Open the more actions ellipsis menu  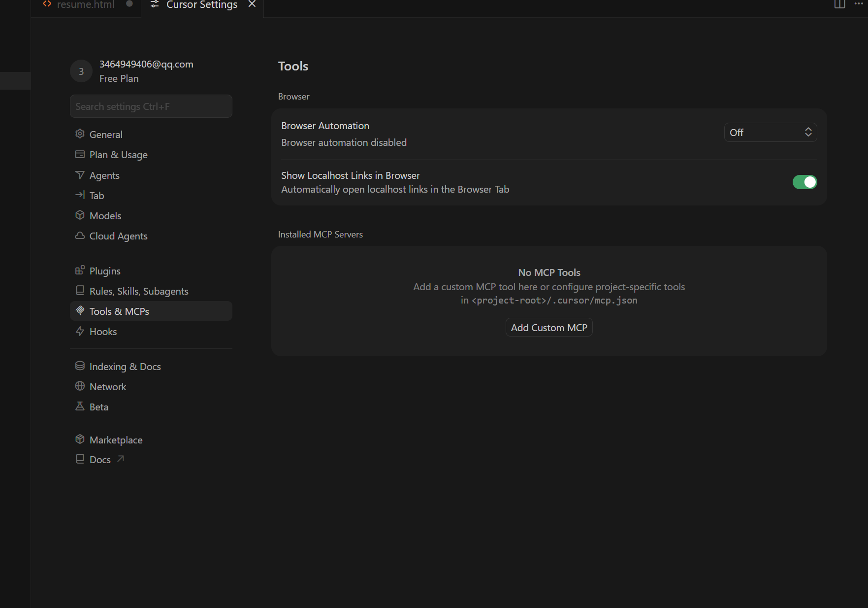pos(859,4)
